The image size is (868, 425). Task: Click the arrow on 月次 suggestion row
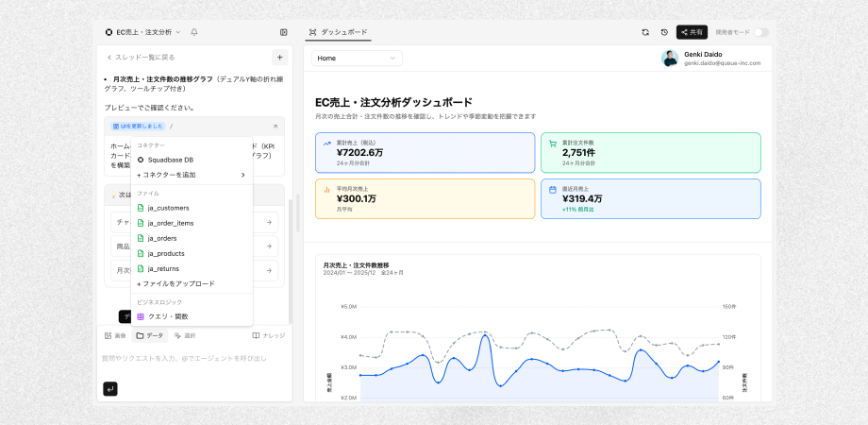[269, 270]
